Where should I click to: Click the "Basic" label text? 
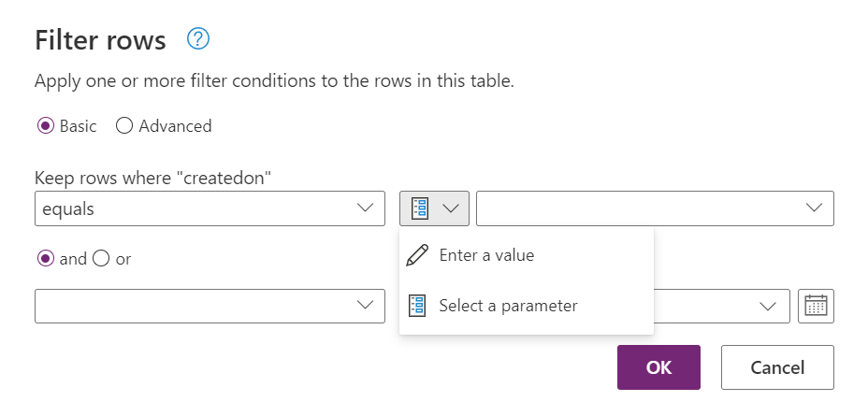[78, 126]
